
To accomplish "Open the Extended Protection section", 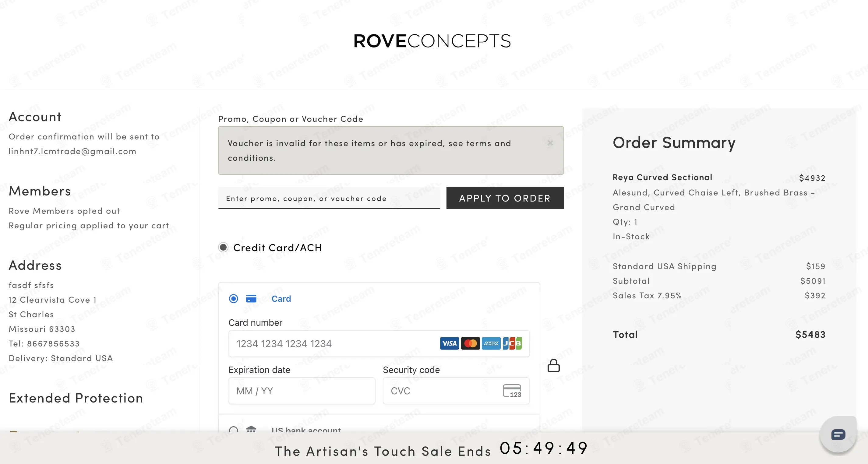I will tap(76, 398).
